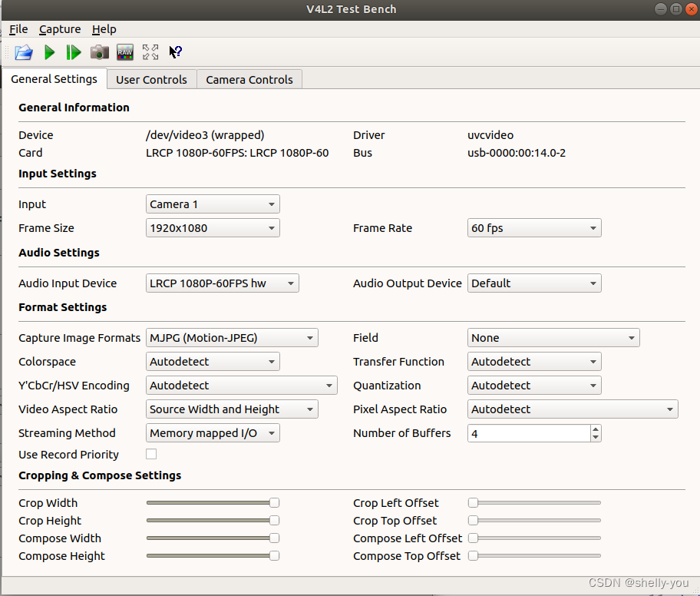700x596 pixels.
Task: Click the fullscreen arrows icon
Action: coord(150,52)
